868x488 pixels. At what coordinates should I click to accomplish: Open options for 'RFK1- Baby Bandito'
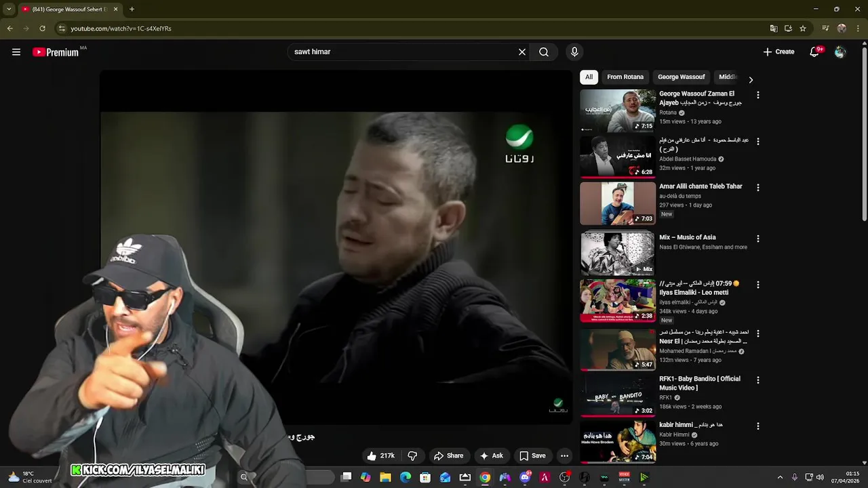758,380
